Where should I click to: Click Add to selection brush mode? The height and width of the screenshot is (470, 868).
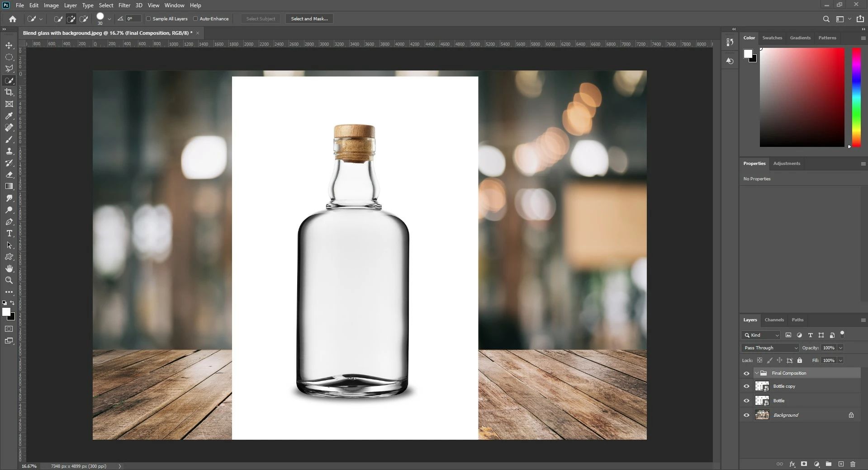pos(71,19)
